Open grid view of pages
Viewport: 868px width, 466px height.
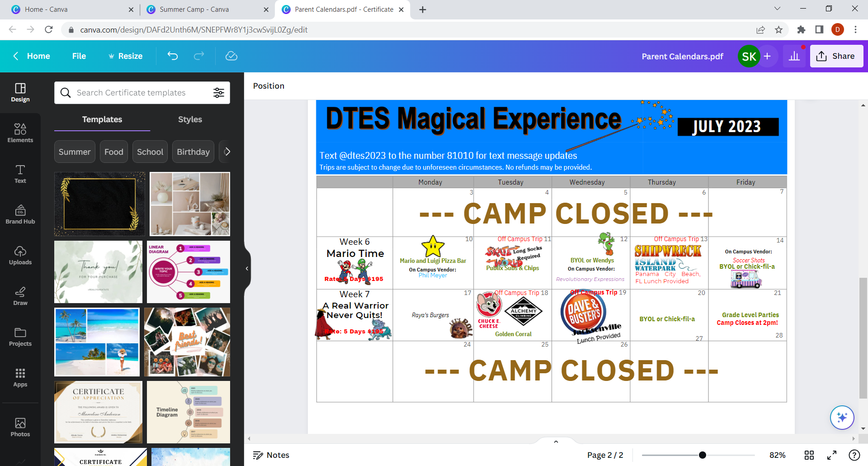809,455
